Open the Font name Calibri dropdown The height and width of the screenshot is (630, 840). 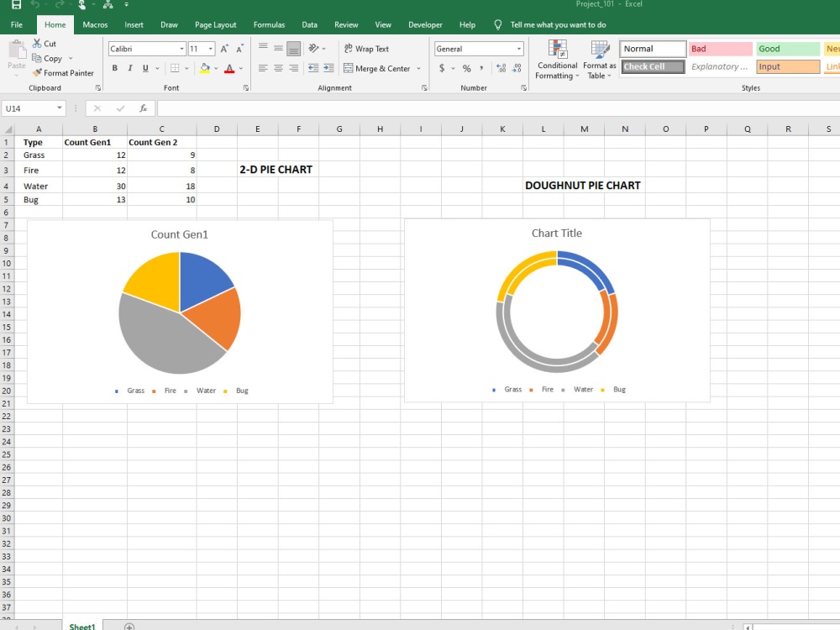coord(181,49)
